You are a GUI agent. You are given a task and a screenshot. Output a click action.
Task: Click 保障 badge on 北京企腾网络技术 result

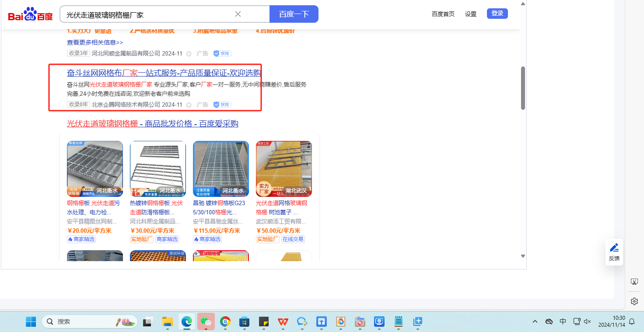click(223, 105)
